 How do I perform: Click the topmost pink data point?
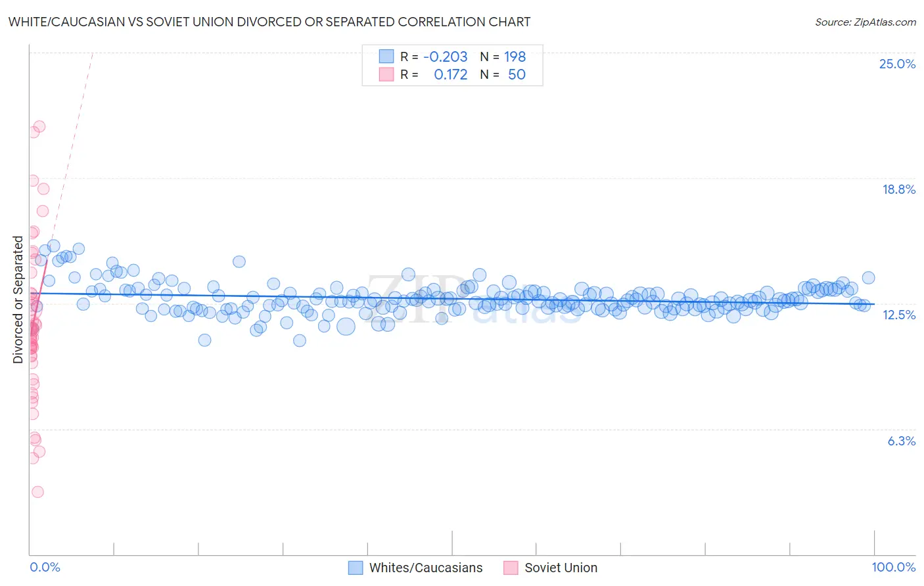coord(39,126)
